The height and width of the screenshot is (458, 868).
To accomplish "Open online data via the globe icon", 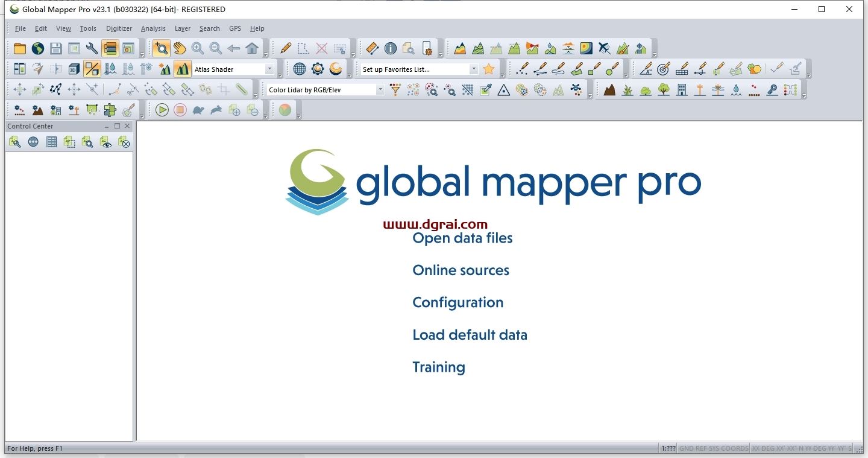I will coord(38,49).
